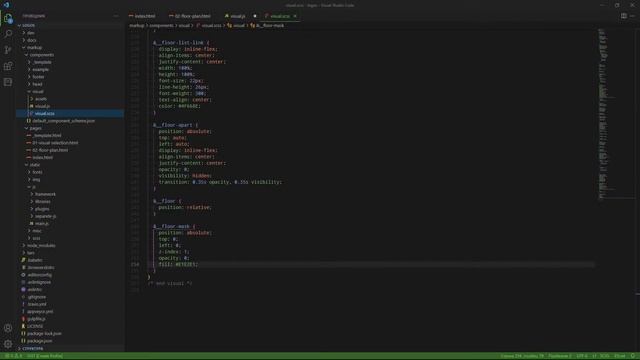Screen dimensions: 640x360
Task: Select the visual.scss tab
Action: point(280,16)
